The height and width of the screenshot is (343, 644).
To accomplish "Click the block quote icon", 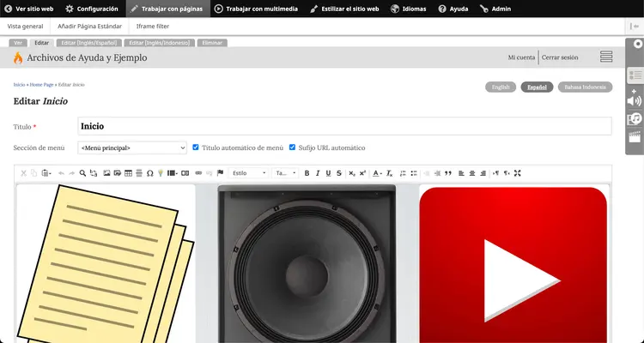I will click(447, 173).
